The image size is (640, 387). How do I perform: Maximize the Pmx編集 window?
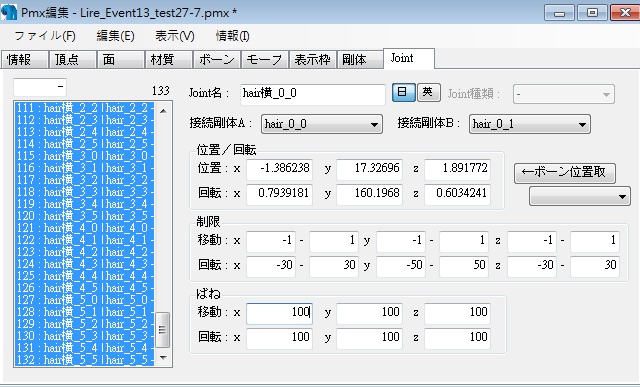592,13
